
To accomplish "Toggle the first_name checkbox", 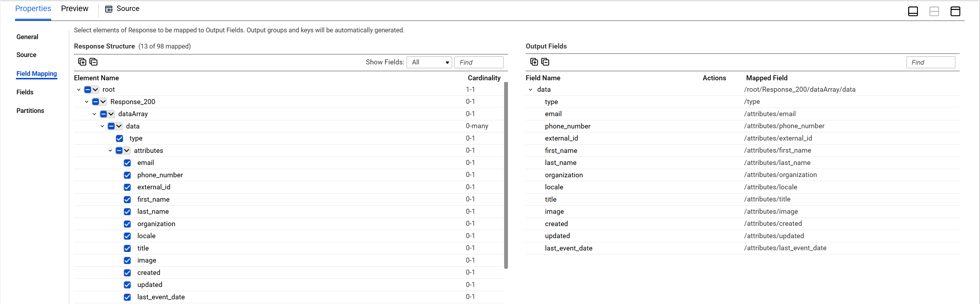I will click(127, 200).
